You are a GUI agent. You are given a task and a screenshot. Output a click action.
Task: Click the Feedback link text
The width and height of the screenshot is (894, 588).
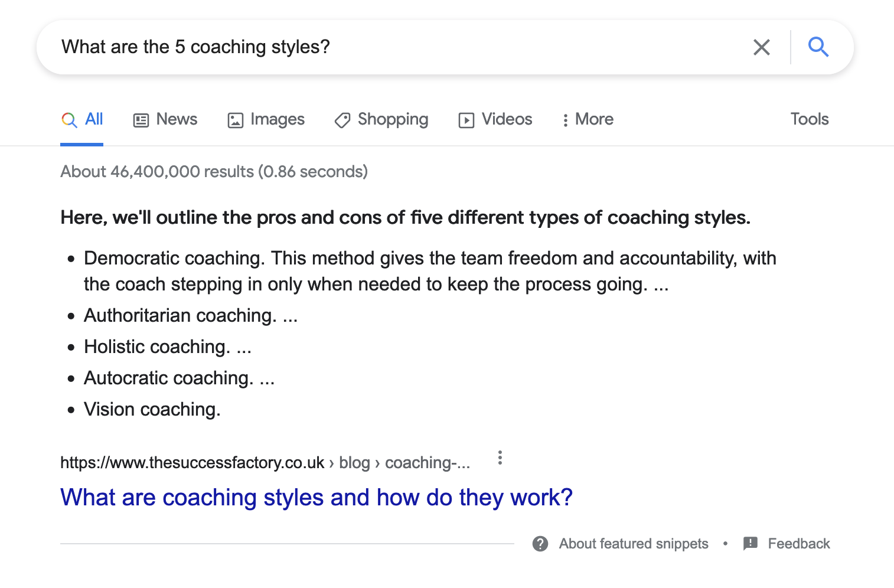tap(798, 544)
